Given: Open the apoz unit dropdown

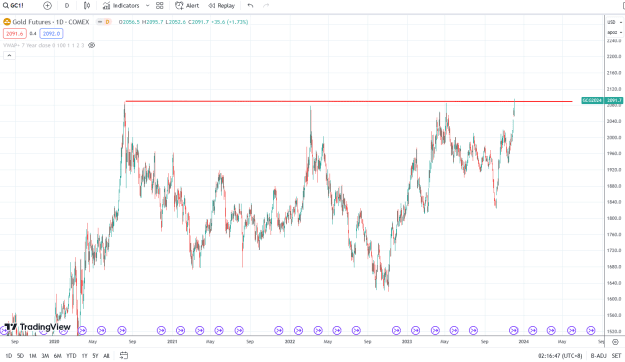Looking at the screenshot, I should pos(615,32).
